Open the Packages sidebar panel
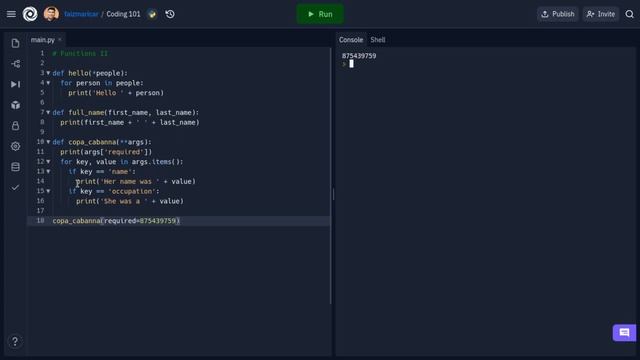This screenshot has width=640, height=360. click(x=16, y=105)
